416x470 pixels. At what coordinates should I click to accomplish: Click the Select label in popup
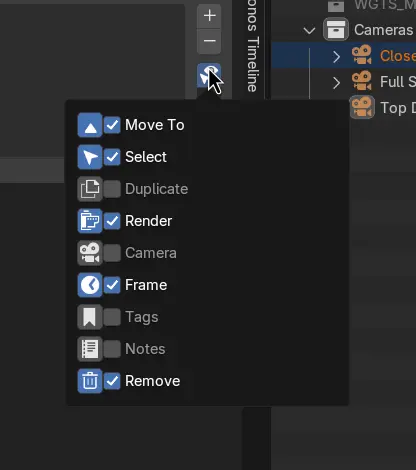point(146,157)
